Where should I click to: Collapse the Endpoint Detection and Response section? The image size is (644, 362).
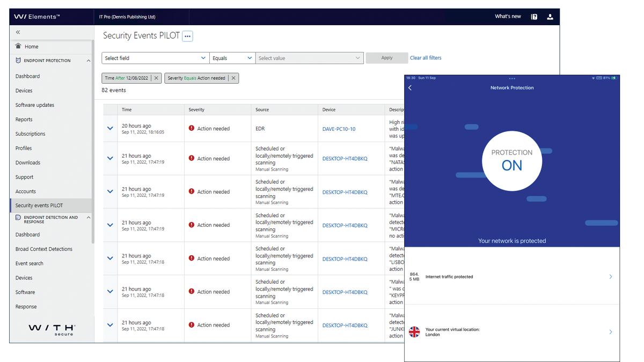[89, 217]
